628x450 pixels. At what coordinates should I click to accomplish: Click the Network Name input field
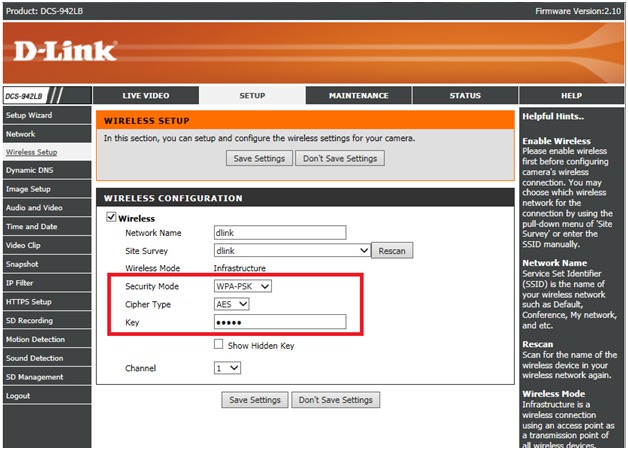click(280, 232)
